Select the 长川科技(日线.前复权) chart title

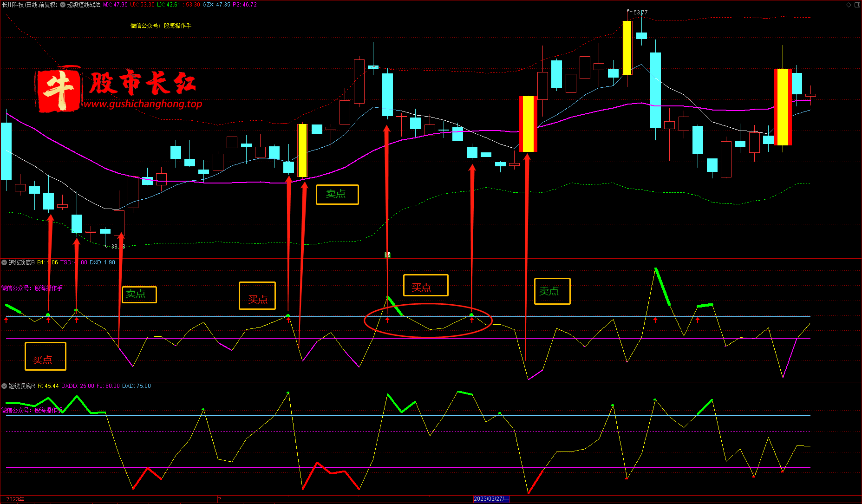pos(30,5)
